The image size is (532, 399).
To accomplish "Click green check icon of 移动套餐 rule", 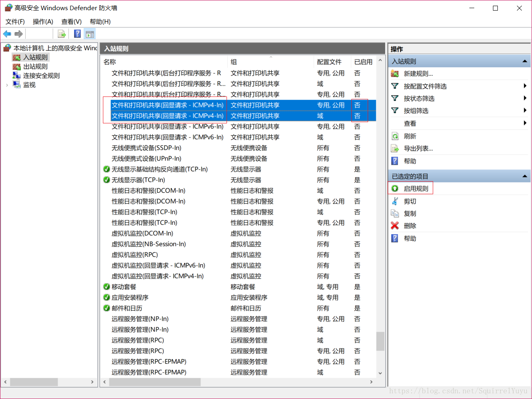I will (107, 287).
